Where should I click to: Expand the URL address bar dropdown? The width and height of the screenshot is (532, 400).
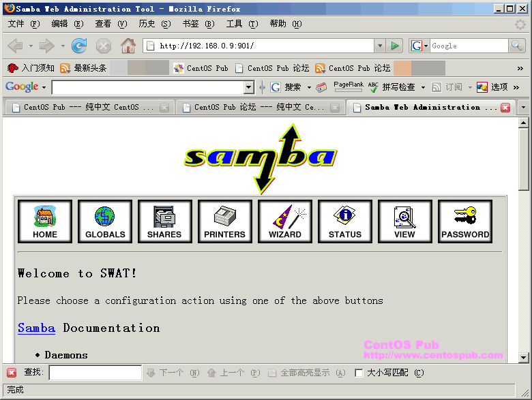pyautogui.click(x=380, y=46)
